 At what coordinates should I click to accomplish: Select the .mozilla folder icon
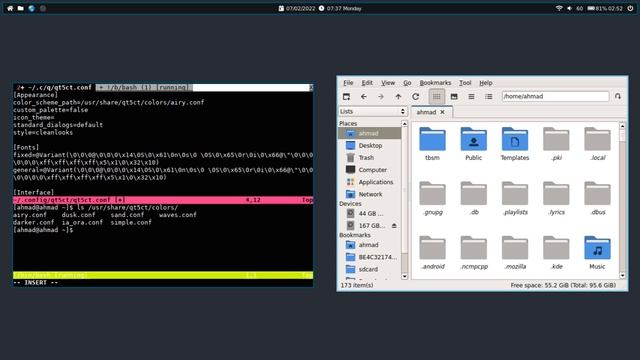[515, 248]
